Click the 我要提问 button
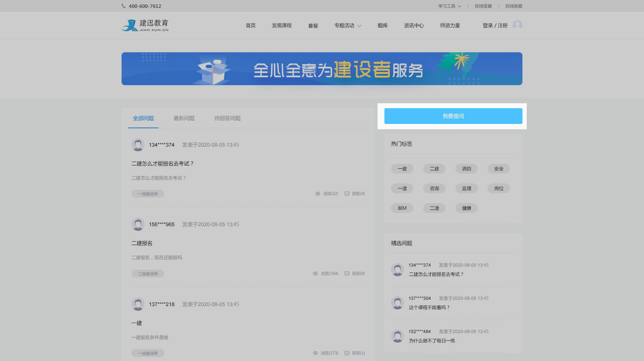 pyautogui.click(x=453, y=116)
